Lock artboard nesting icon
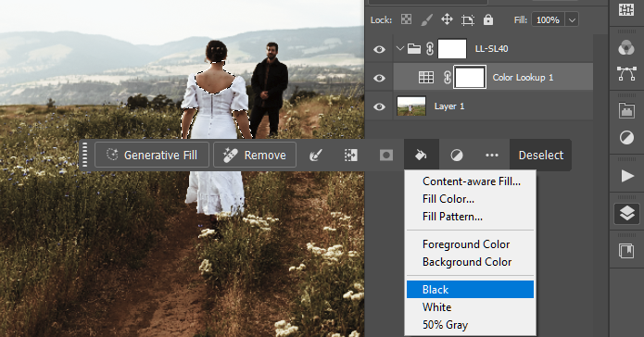 click(467, 19)
